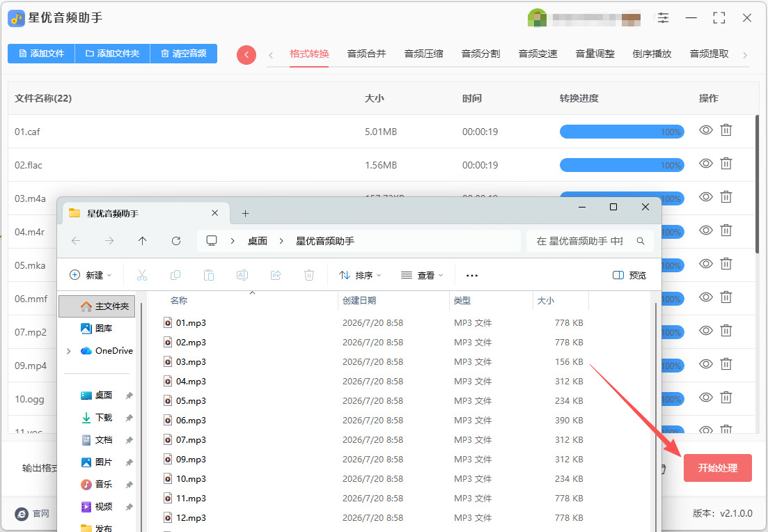Image resolution: width=768 pixels, height=532 pixels.
Task: Open the three-dots more options in Explorer
Action: (471, 275)
